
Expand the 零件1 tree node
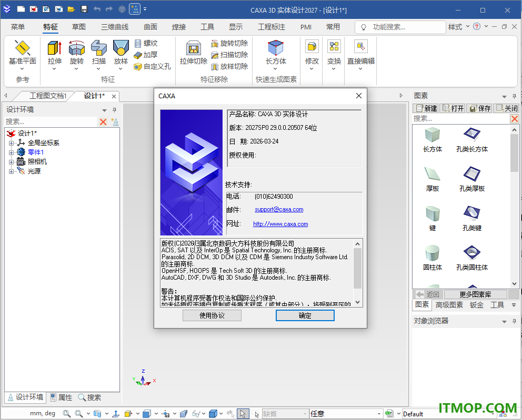[x=11, y=152]
